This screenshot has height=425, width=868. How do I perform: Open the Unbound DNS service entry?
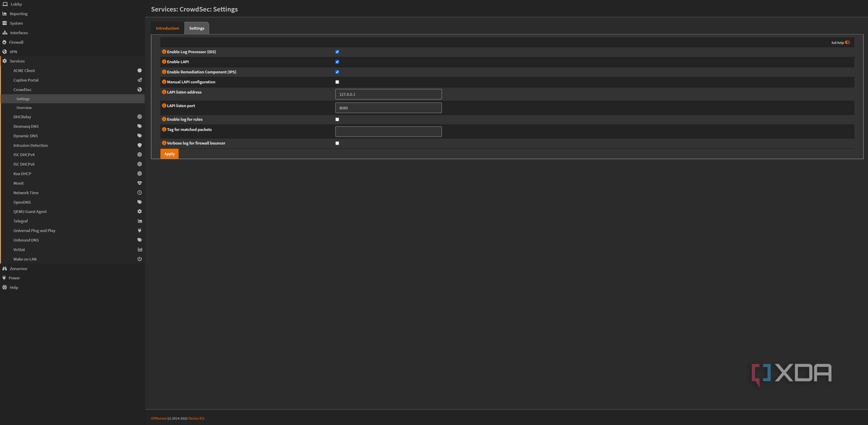pyautogui.click(x=72, y=240)
